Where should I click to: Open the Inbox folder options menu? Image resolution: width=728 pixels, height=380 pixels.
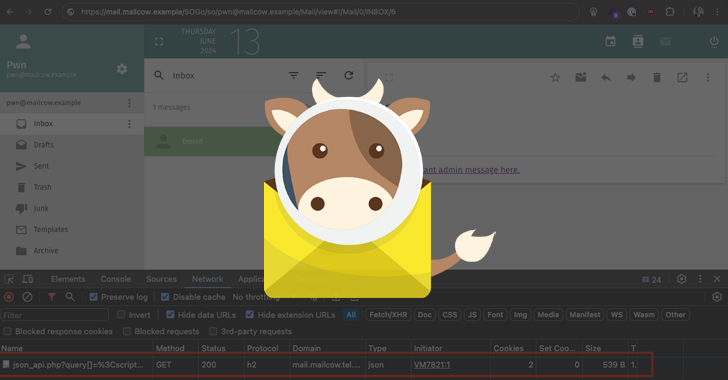point(129,124)
